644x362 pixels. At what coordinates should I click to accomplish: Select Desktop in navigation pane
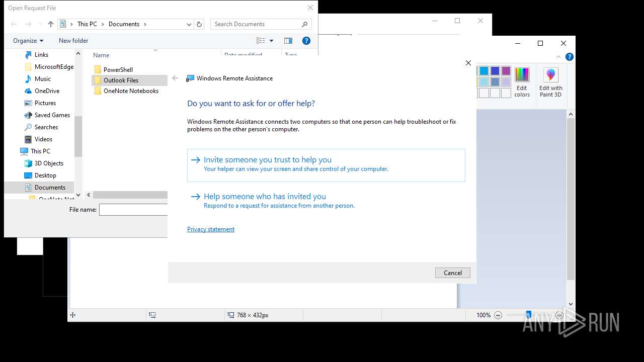pyautogui.click(x=45, y=175)
